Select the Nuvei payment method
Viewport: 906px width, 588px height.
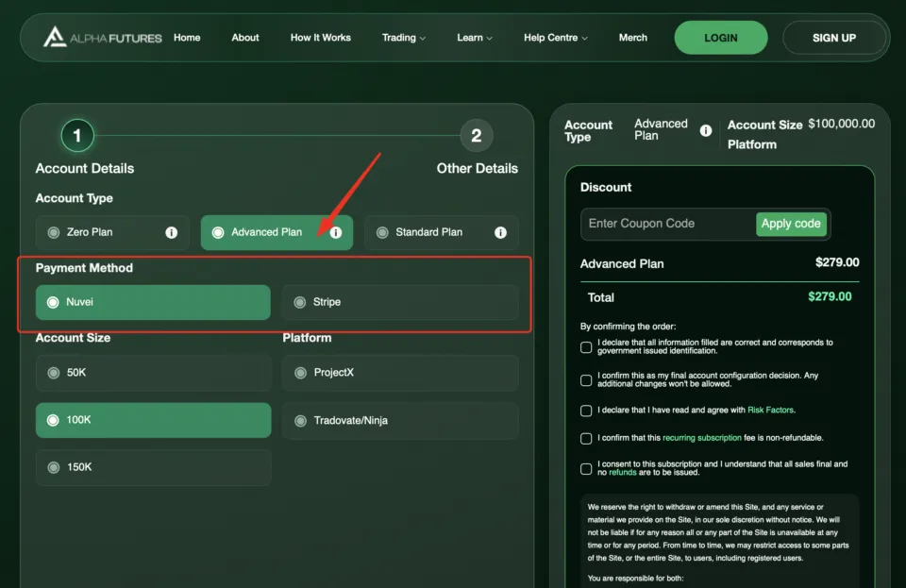pyautogui.click(x=151, y=302)
